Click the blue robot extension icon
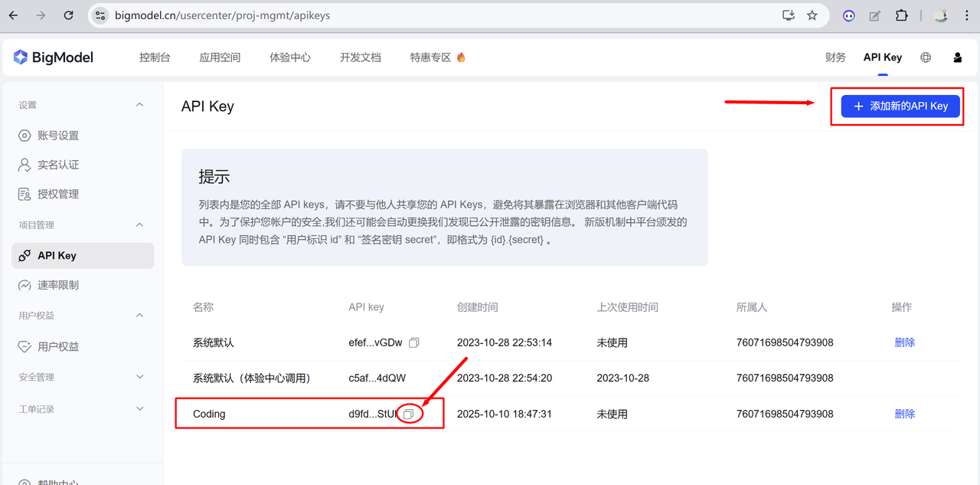Image resolution: width=980 pixels, height=485 pixels. point(849,15)
